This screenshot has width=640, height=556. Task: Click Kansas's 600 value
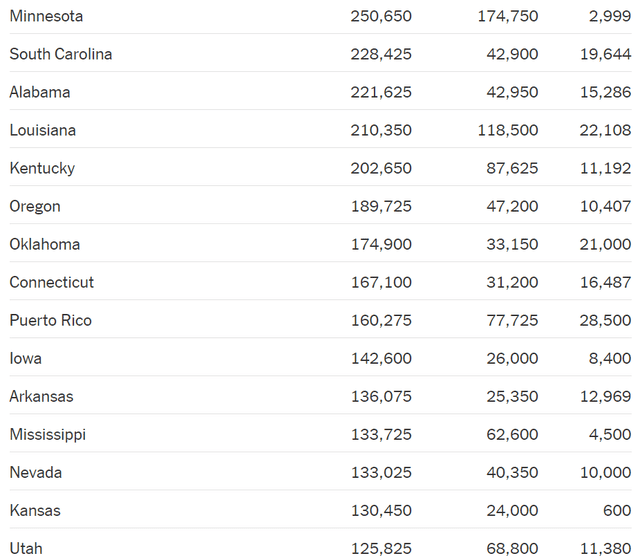pos(617,510)
